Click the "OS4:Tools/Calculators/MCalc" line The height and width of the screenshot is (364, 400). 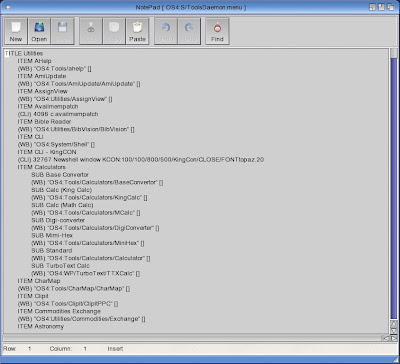86,213
